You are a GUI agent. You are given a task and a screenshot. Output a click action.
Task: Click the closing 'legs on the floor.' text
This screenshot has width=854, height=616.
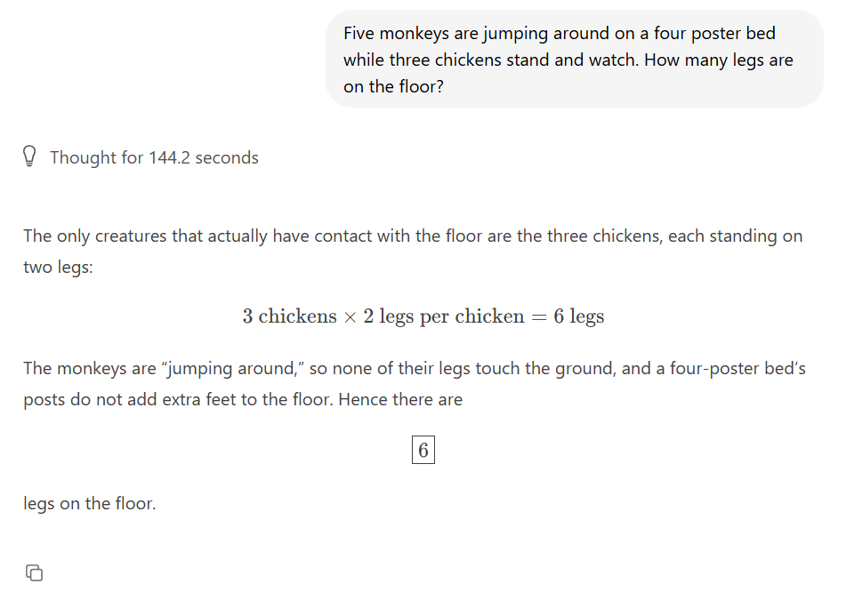point(89,504)
